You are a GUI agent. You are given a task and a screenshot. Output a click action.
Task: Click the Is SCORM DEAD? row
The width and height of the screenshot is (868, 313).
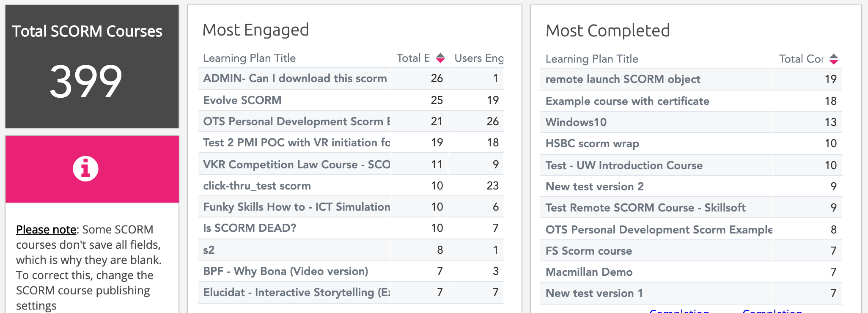point(250,228)
